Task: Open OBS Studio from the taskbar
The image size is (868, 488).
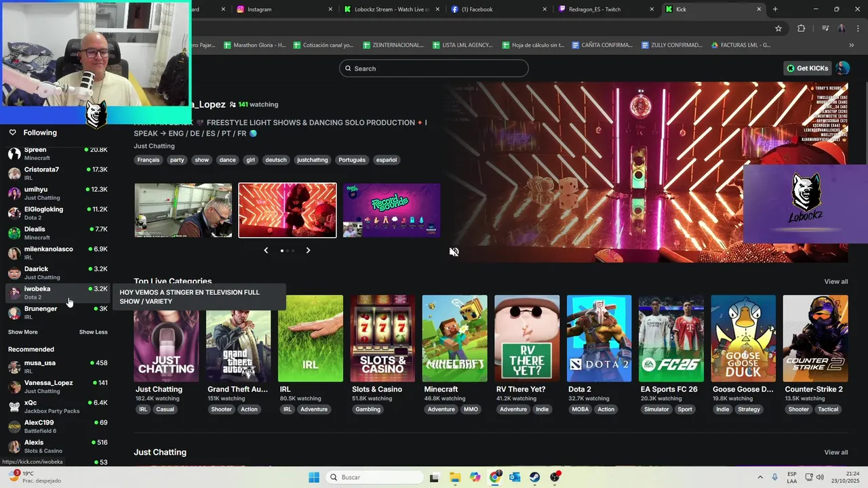Action: pyautogui.click(x=555, y=477)
